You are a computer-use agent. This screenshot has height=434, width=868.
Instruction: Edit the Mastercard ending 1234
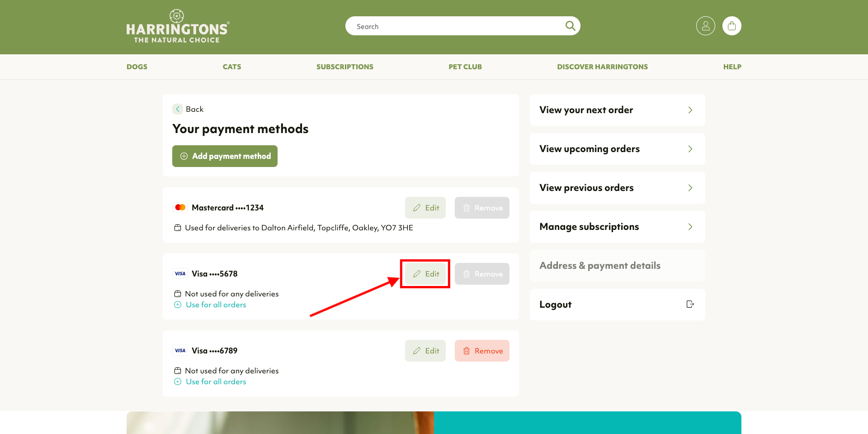425,208
